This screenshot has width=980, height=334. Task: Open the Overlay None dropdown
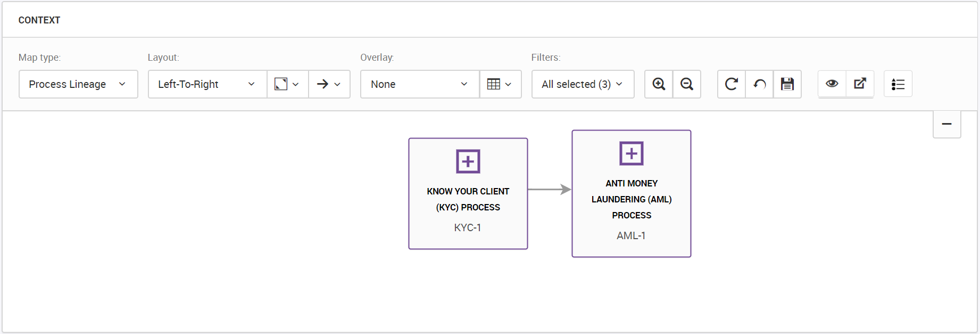coord(420,84)
